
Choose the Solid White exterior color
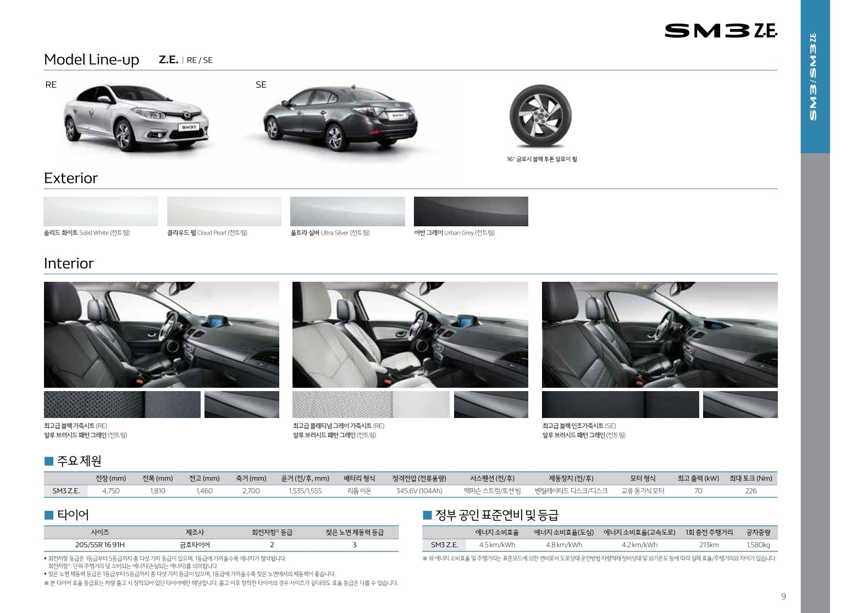[101, 211]
